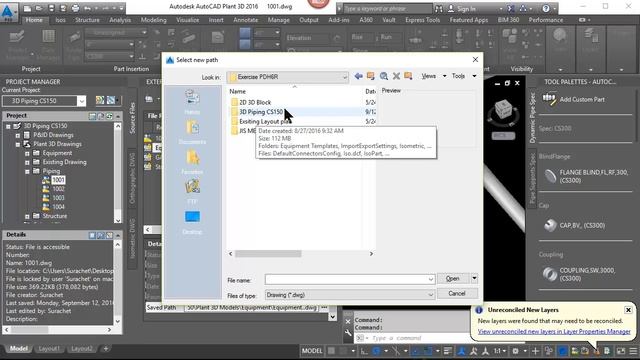Click the AutoCAD application menu logo
The image size is (640, 360).
click(x=8, y=12)
